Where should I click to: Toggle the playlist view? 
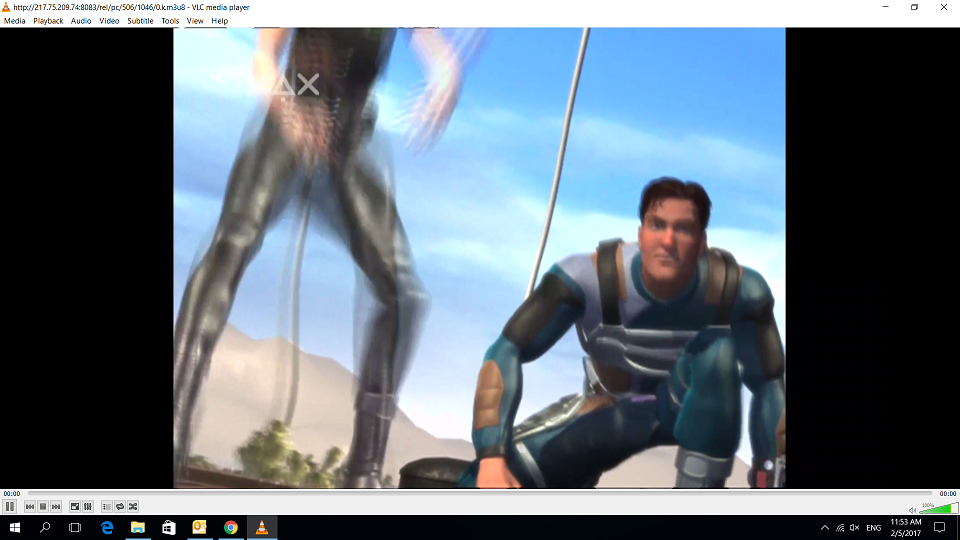[x=107, y=506]
